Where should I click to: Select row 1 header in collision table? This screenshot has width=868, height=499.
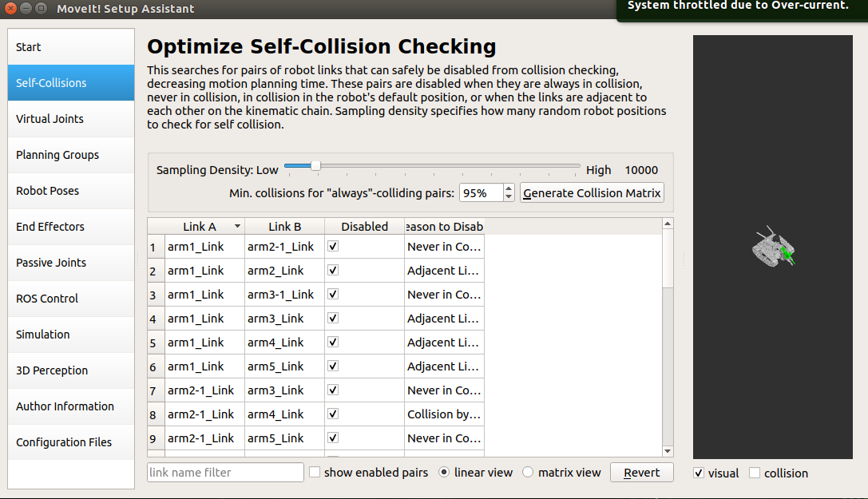tap(156, 247)
